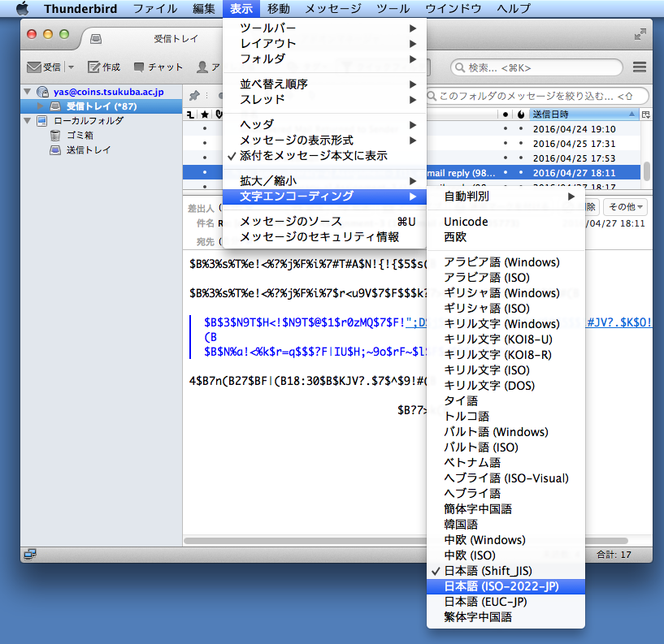Toggle read status of 2016/04/25 17:31 message
664x644 pixels.
(506, 144)
